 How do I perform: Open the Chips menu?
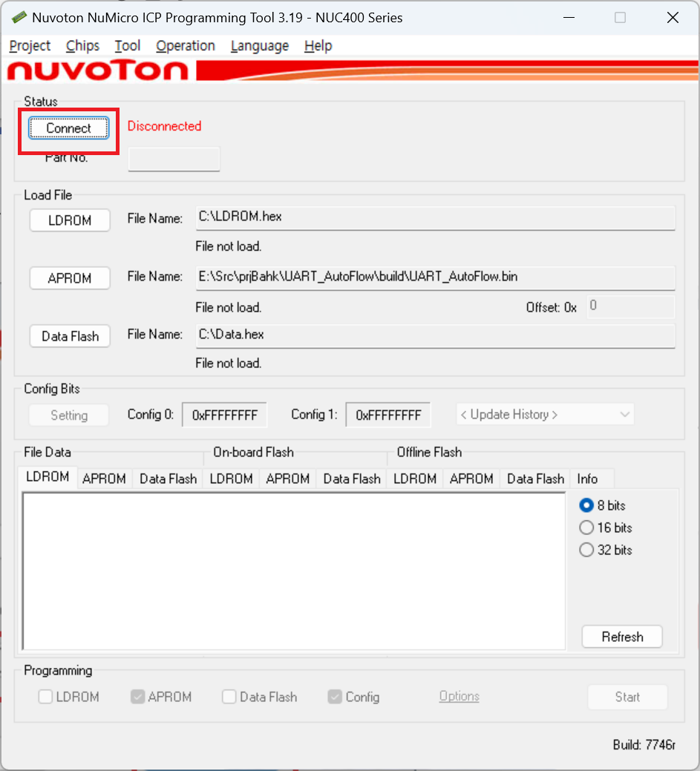click(82, 46)
